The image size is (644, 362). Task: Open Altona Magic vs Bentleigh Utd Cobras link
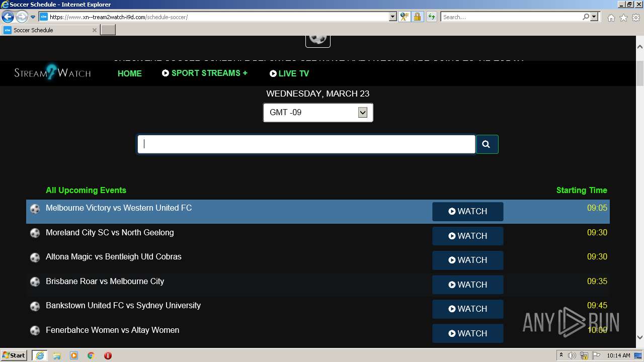click(x=114, y=256)
